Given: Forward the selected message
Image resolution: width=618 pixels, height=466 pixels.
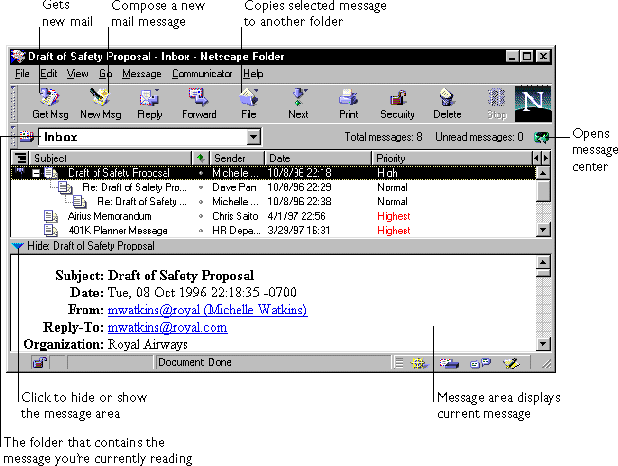Looking at the screenshot, I should [x=198, y=102].
